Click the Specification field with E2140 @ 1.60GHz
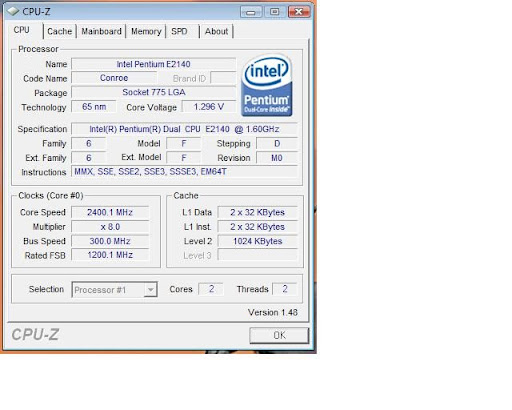The image size is (512, 410). pos(184,129)
